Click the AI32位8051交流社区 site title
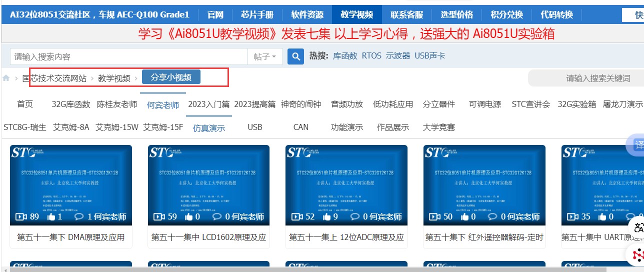 99,14
